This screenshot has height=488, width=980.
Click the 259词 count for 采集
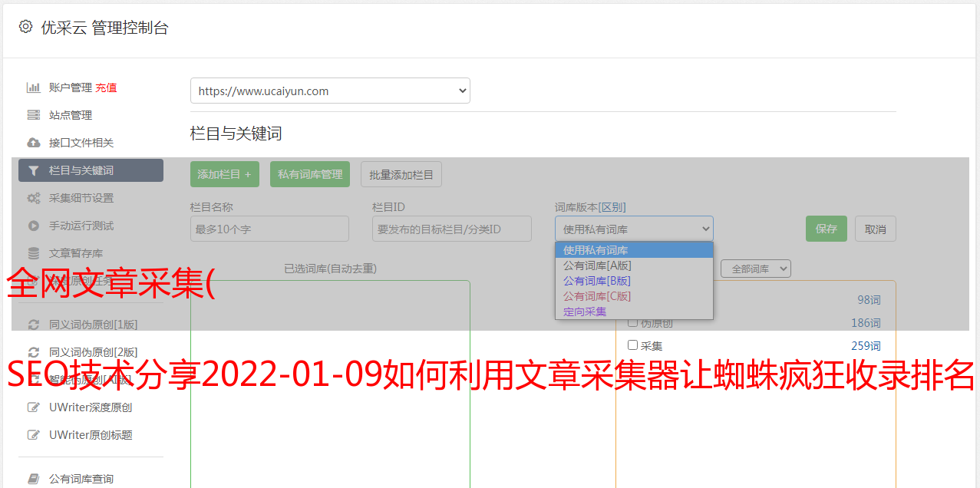click(x=866, y=345)
